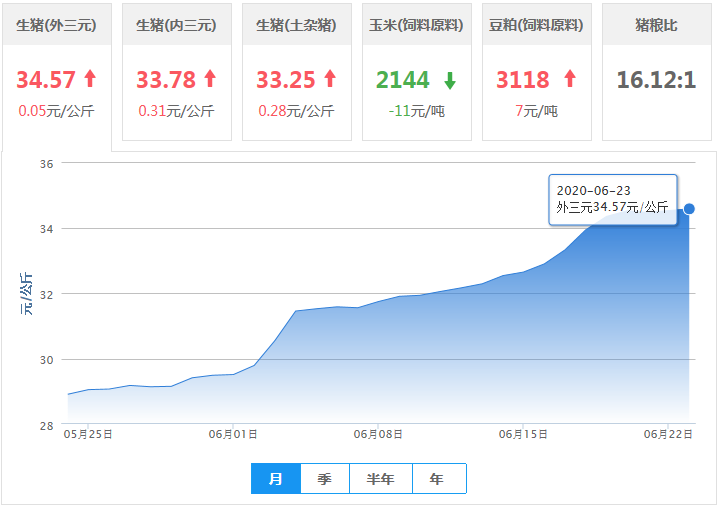Click the green down arrow beside 2144
Viewport: 719px width, 509px height.
coord(449,80)
